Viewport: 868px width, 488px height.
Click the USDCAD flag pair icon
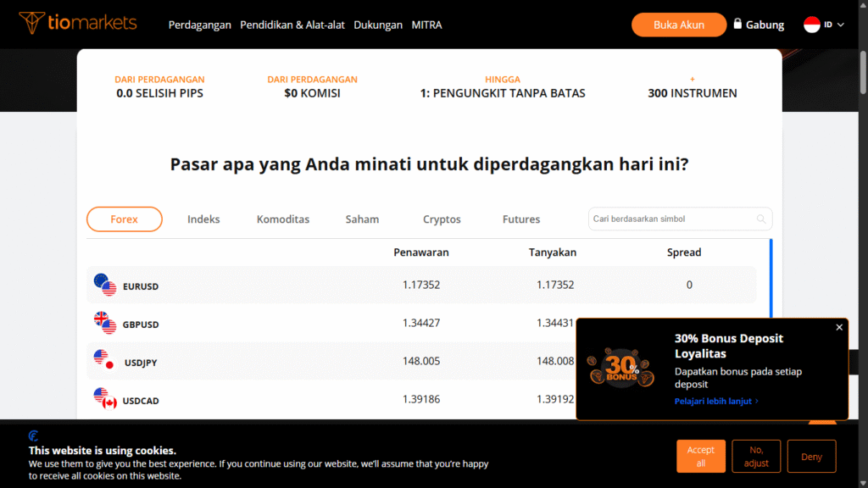click(105, 400)
